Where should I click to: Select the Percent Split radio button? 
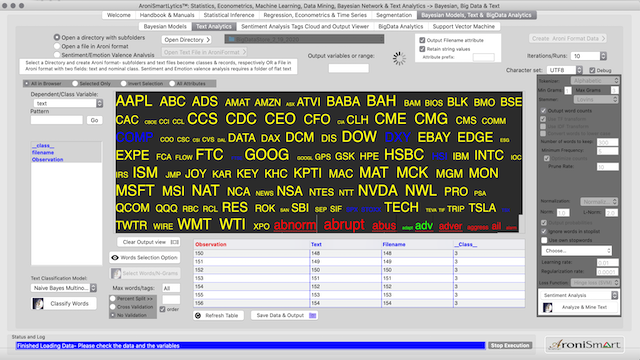tap(113, 298)
